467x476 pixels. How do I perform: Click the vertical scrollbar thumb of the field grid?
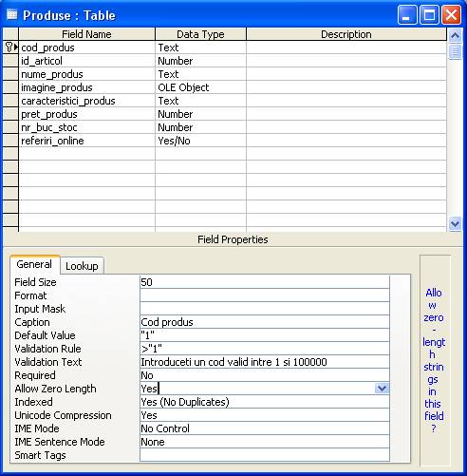point(455,51)
